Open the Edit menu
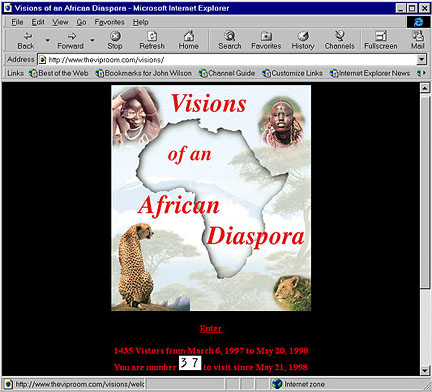 tap(38, 22)
